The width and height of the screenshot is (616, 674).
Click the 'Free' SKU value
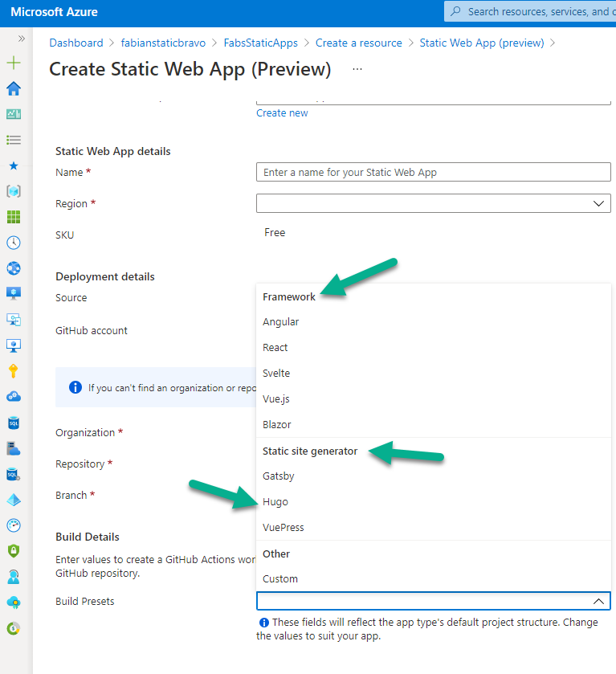pyautogui.click(x=275, y=232)
